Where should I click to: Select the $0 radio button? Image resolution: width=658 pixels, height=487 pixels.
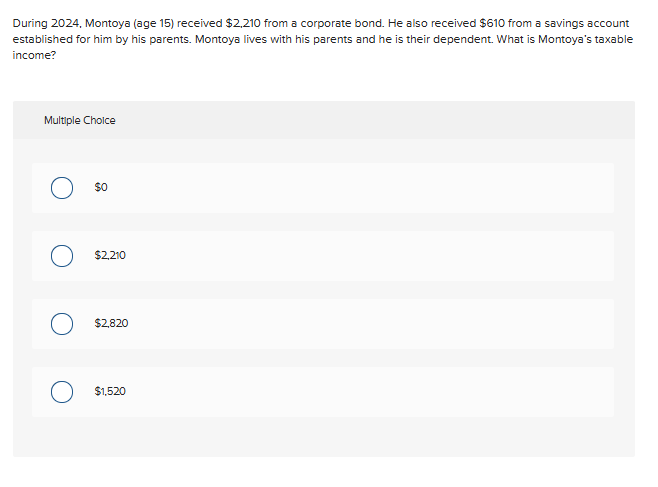[x=62, y=188]
